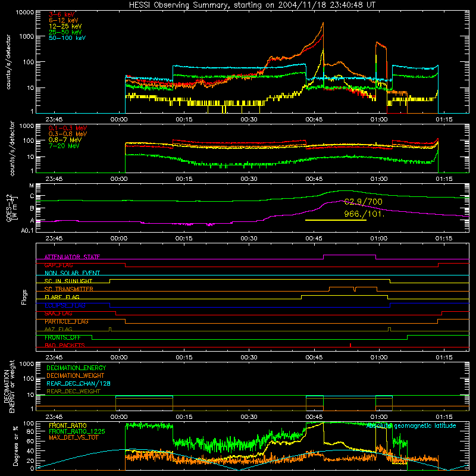Click the DECIMATION_ENERGY legend entry
476x476 pixels.
coord(76,368)
